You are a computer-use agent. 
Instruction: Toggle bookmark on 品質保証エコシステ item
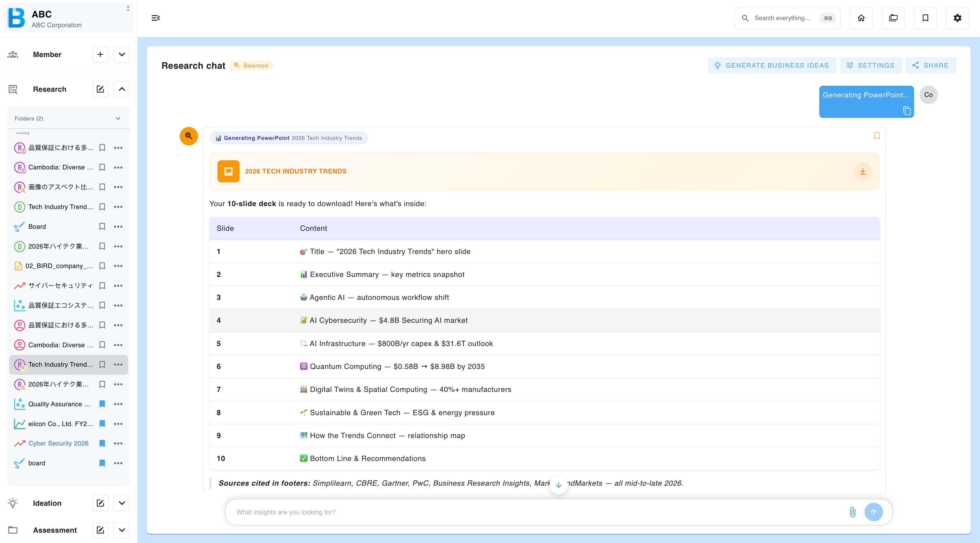tap(102, 305)
